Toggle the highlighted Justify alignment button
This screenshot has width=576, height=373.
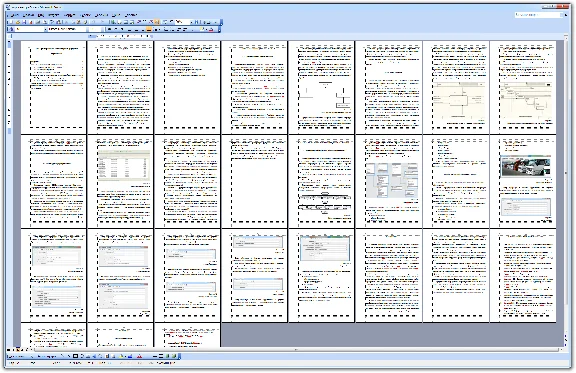click(x=149, y=29)
